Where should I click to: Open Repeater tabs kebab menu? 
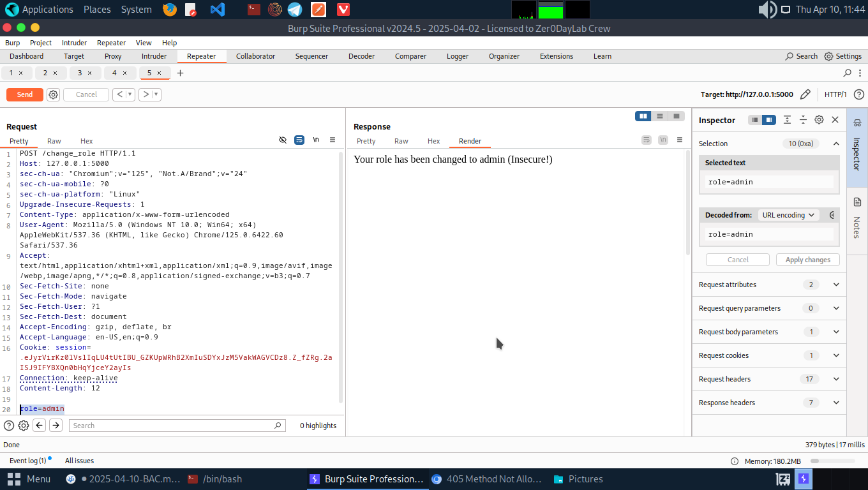pyautogui.click(x=861, y=73)
